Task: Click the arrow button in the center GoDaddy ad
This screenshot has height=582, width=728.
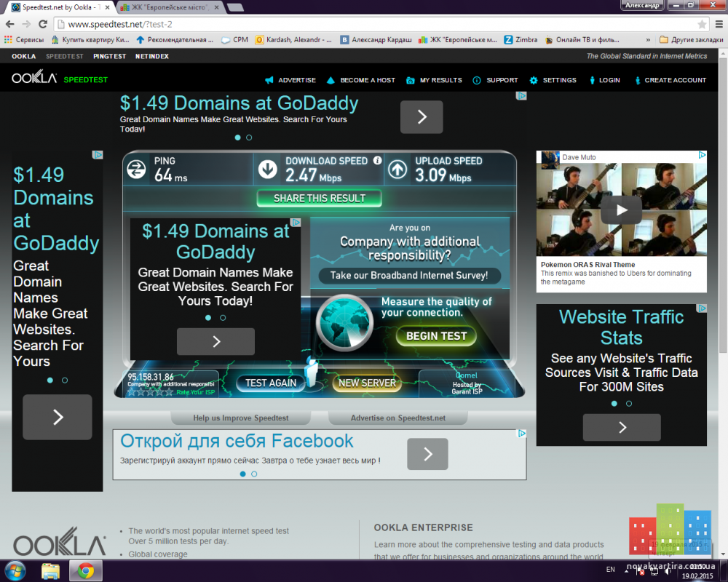Action: click(x=216, y=342)
